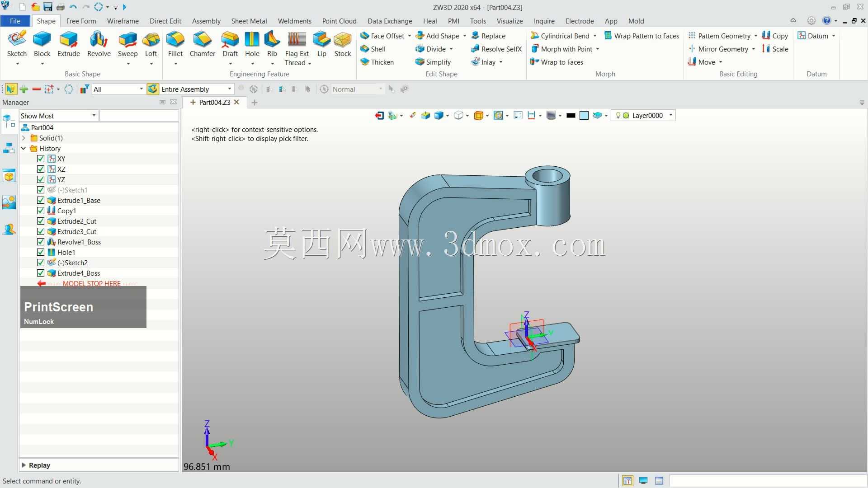Choose the Rib tool
The height and width of the screenshot is (488, 868).
[x=272, y=44]
